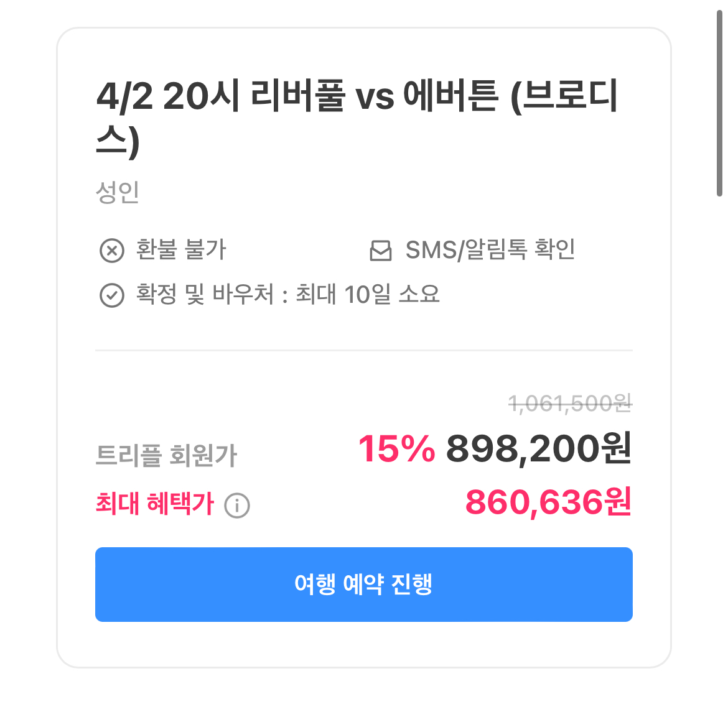This screenshot has width=728, height=717.
Task: Click the divider line above the prices
Action: tap(363, 351)
